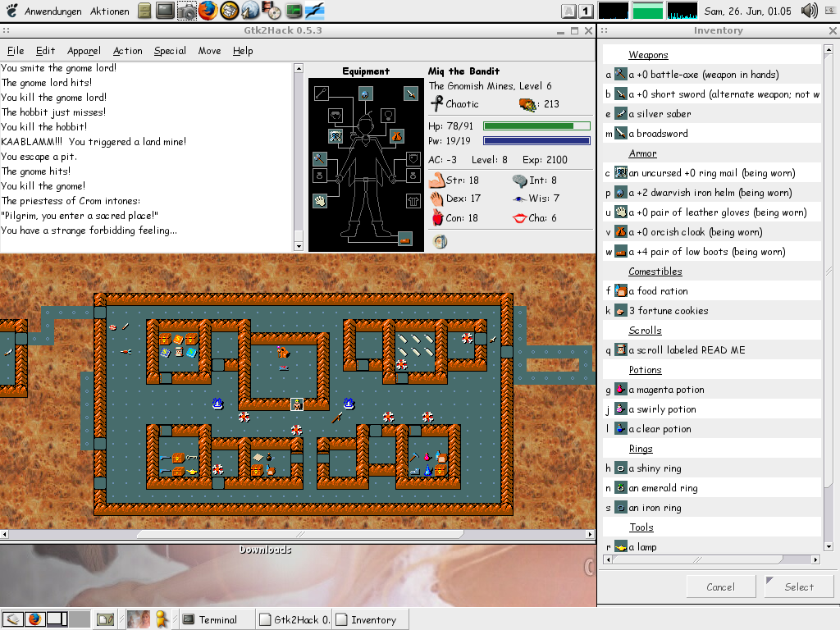Select the low boots equipment slot
The height and width of the screenshot is (630, 840).
coord(404,239)
